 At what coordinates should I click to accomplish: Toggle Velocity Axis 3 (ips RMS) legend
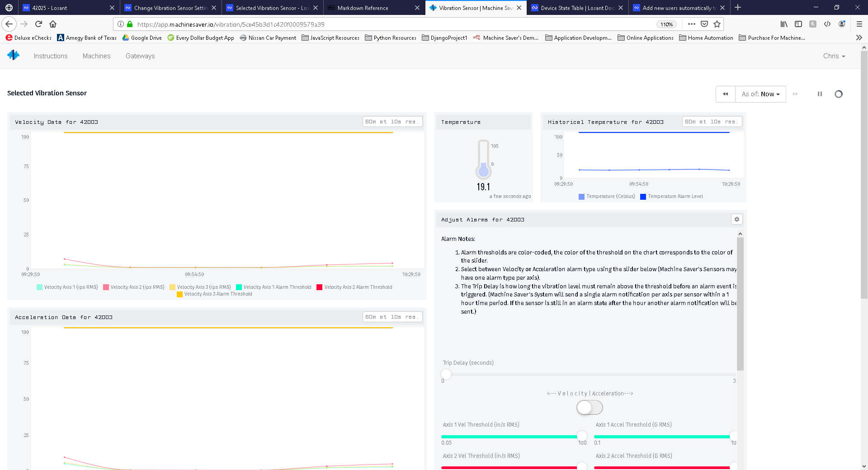(200, 287)
